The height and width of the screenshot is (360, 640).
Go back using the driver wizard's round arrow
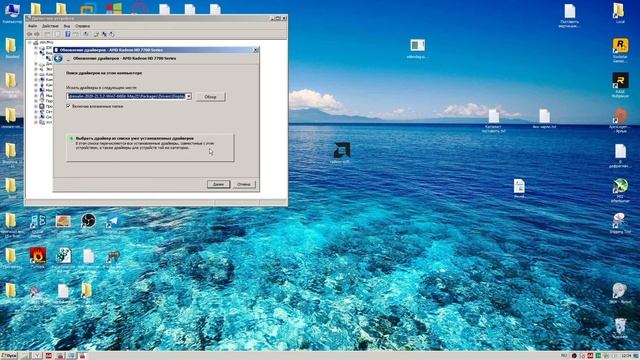coord(58,58)
